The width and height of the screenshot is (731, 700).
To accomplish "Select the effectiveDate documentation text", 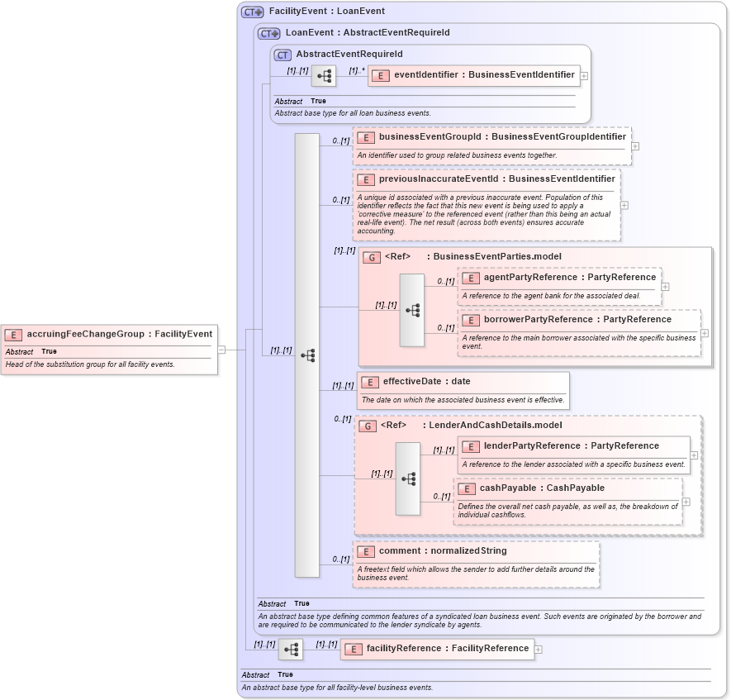I will (x=463, y=399).
